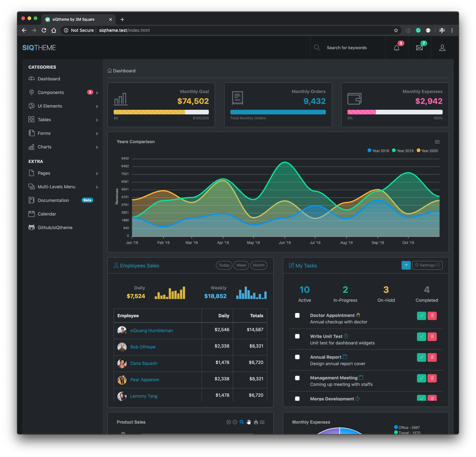Click Product Sales chart zoom-in icon
The width and height of the screenshot is (476, 457).
(x=229, y=422)
